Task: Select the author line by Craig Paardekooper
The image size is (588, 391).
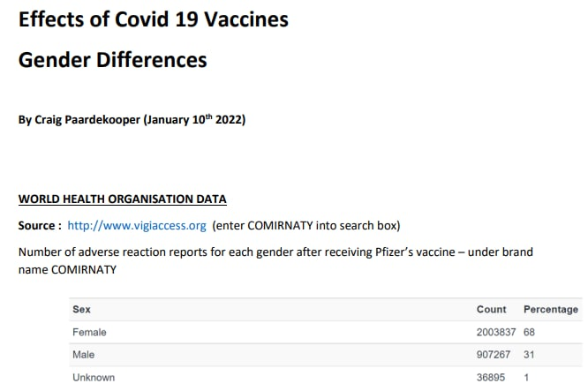Action: [x=132, y=119]
